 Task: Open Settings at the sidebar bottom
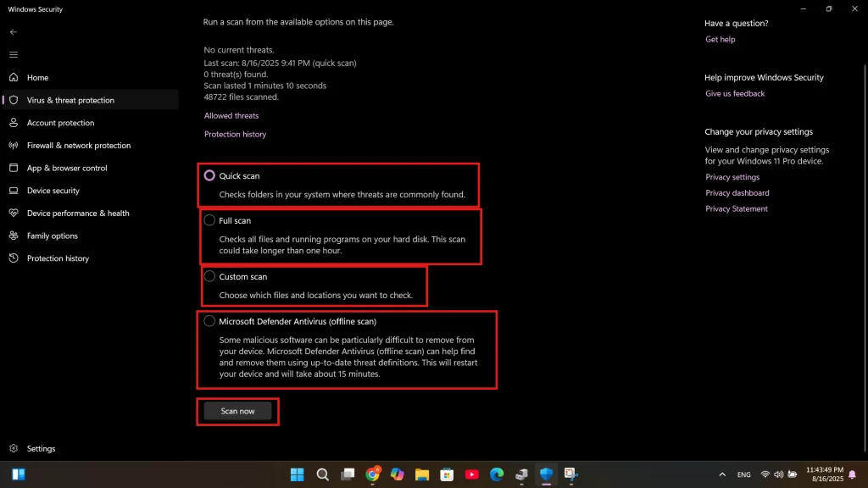pyautogui.click(x=41, y=448)
